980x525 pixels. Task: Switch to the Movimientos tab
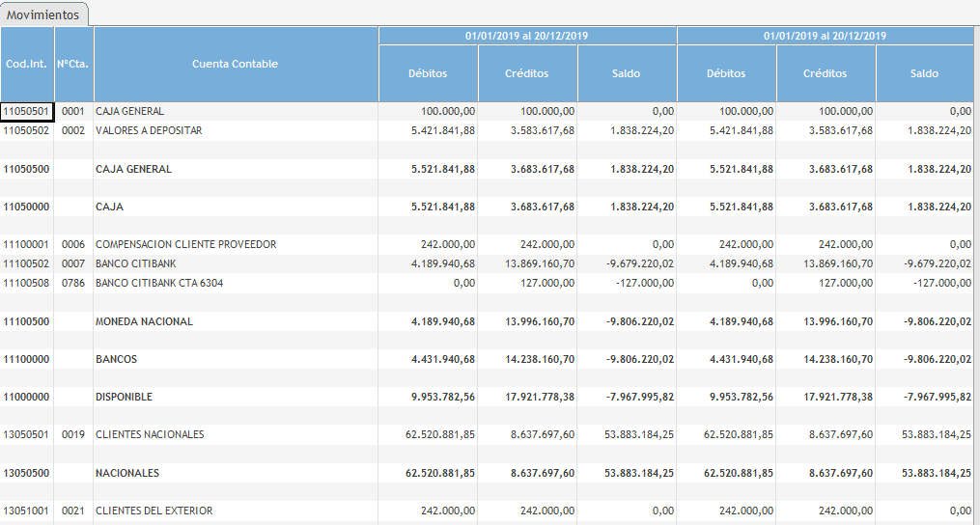[x=44, y=15]
